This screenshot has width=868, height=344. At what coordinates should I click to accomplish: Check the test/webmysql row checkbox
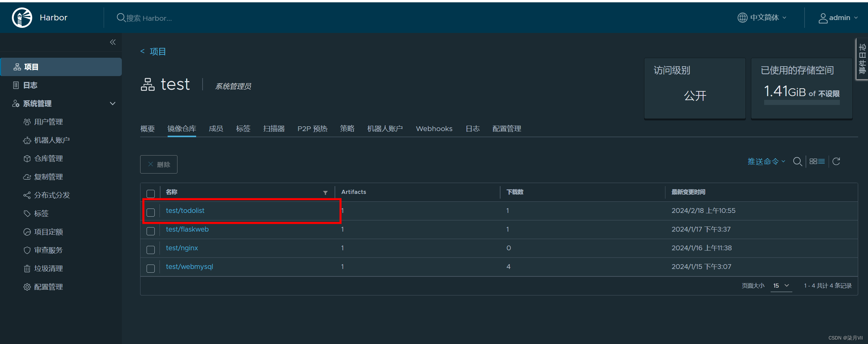tap(151, 269)
